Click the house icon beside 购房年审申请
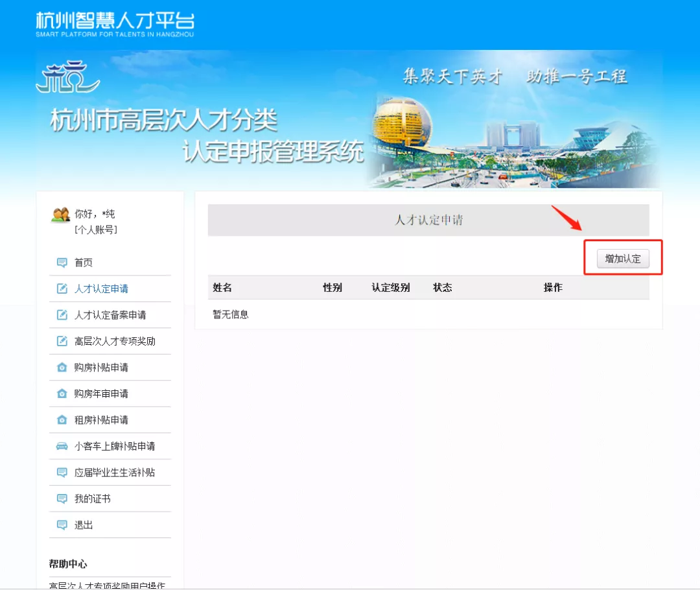Screen dimensions: 700x590 [62, 394]
